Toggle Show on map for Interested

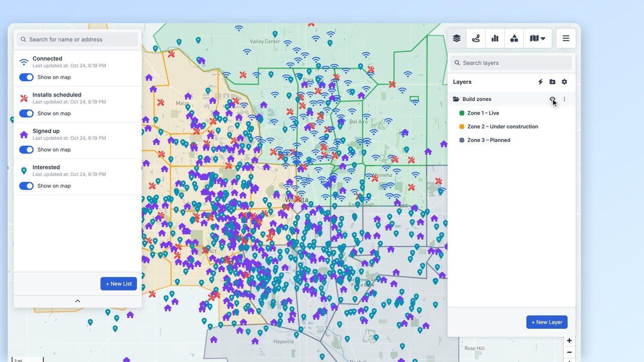click(26, 186)
